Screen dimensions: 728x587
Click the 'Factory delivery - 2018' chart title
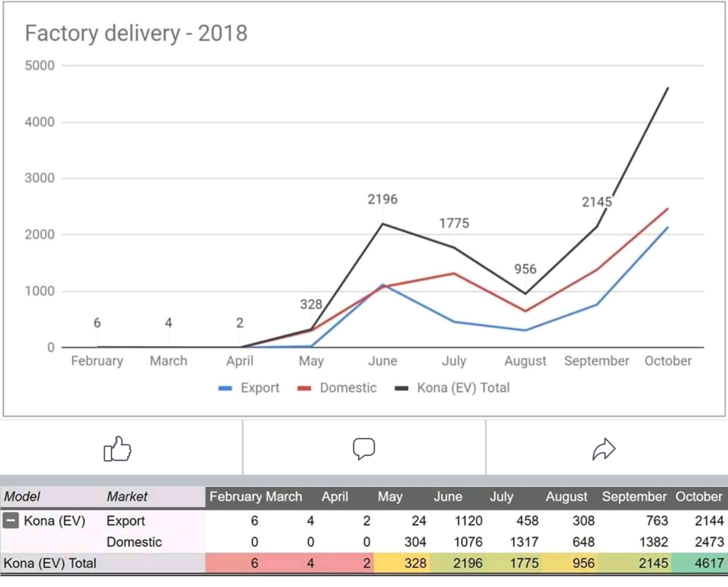tap(136, 33)
